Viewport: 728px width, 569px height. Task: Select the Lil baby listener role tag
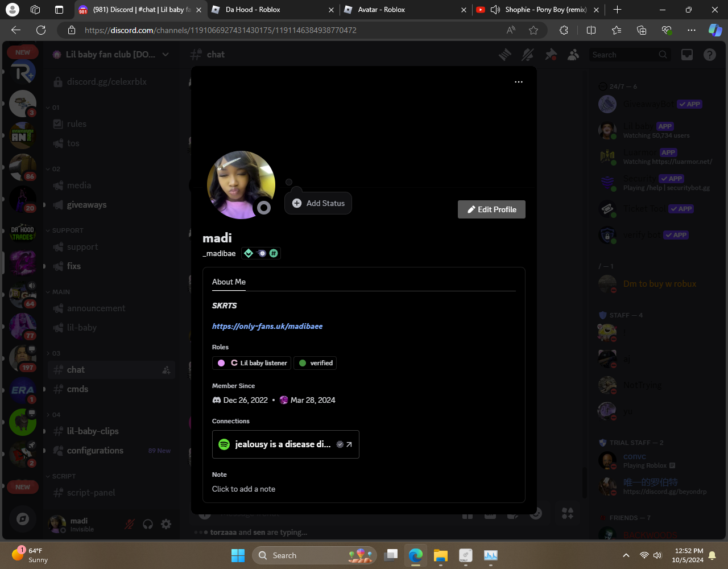(252, 363)
